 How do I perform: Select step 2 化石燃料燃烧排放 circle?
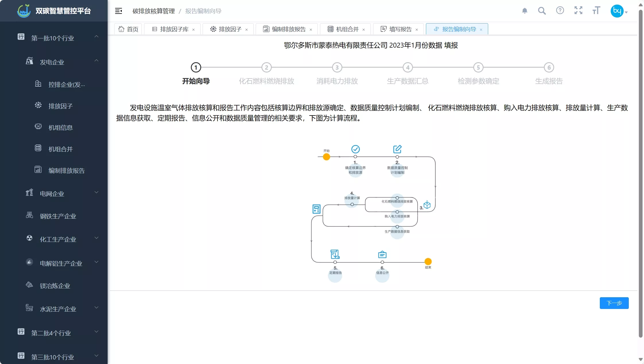(267, 68)
